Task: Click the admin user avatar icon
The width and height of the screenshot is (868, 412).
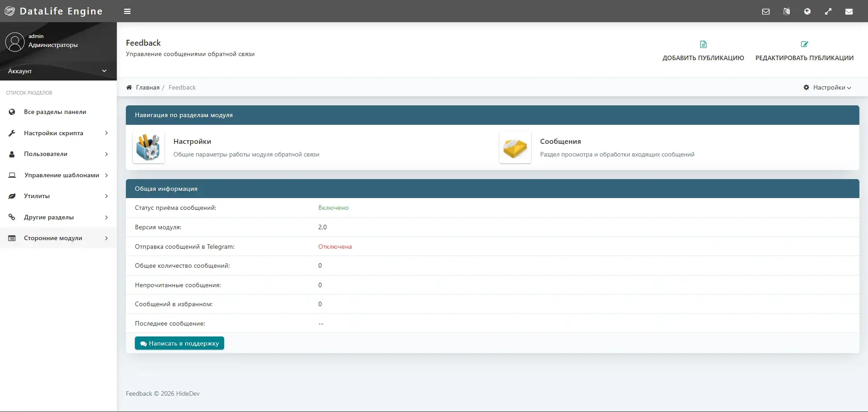Action: [x=15, y=42]
